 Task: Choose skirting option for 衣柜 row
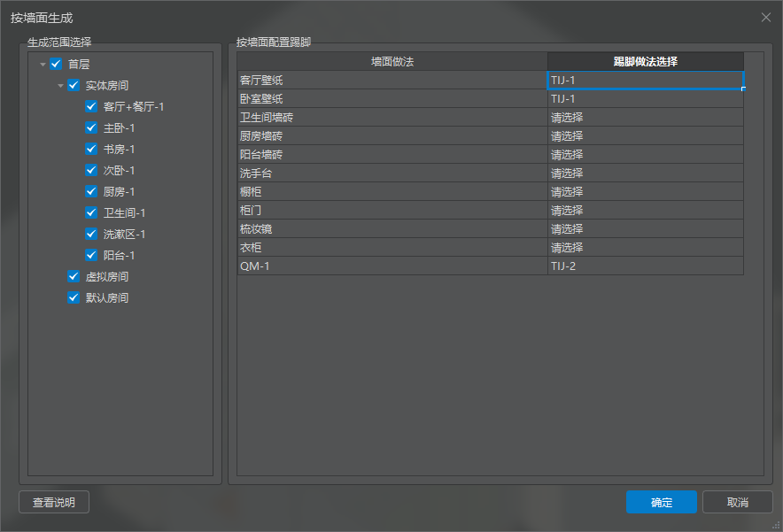(645, 248)
